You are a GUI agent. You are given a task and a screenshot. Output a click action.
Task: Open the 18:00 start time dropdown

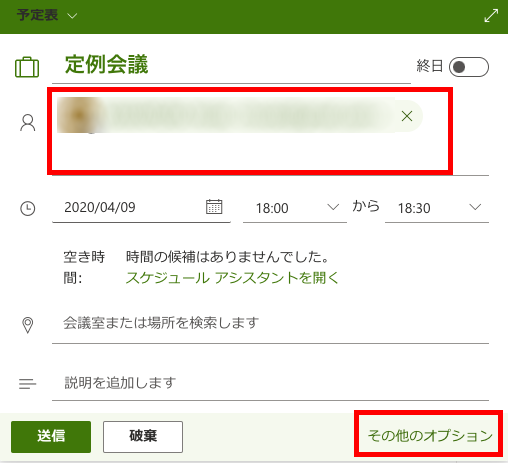295,208
